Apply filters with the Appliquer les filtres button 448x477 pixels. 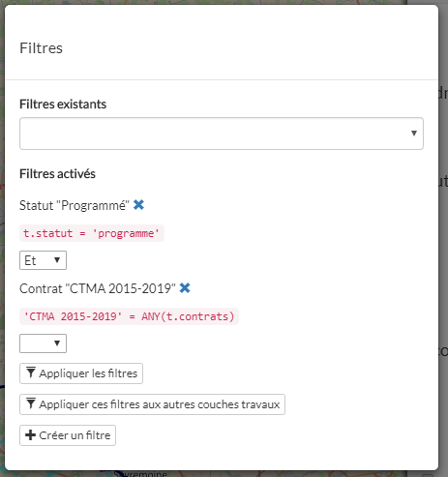81,373
